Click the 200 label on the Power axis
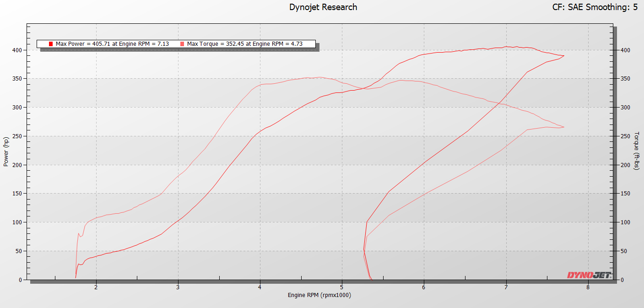Screen dimensions: 644x308 [x=17, y=165]
